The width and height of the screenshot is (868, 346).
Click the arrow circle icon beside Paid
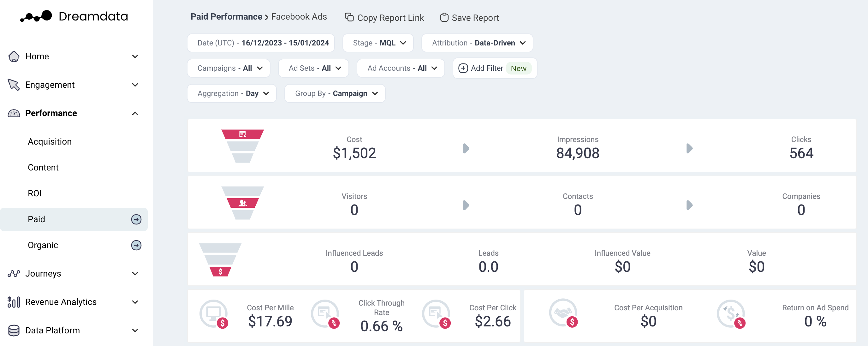coord(136,219)
